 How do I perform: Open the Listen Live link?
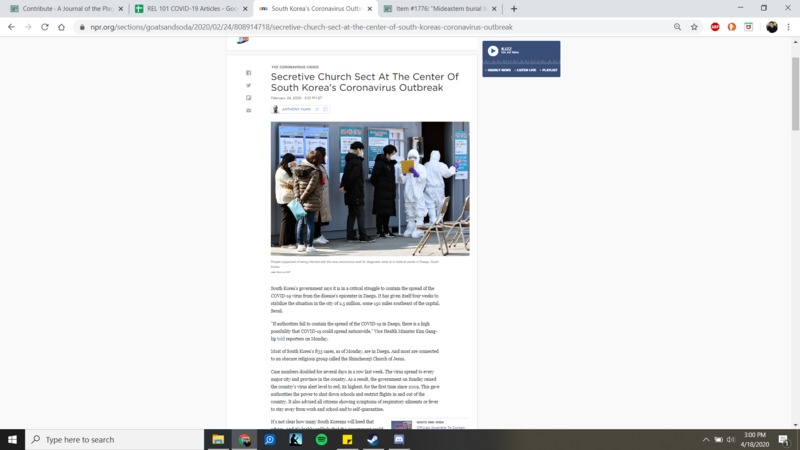tap(526, 70)
